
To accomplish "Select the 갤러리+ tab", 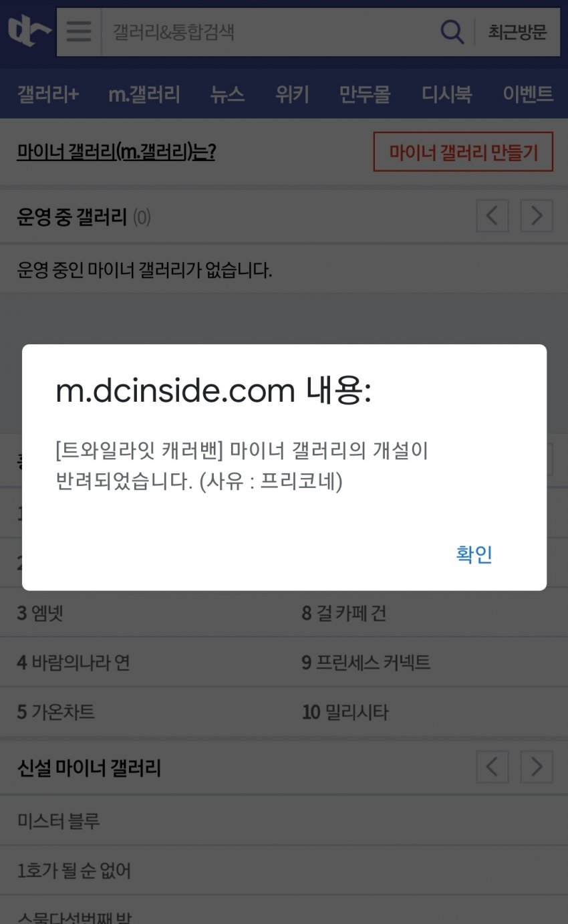I will (x=48, y=94).
